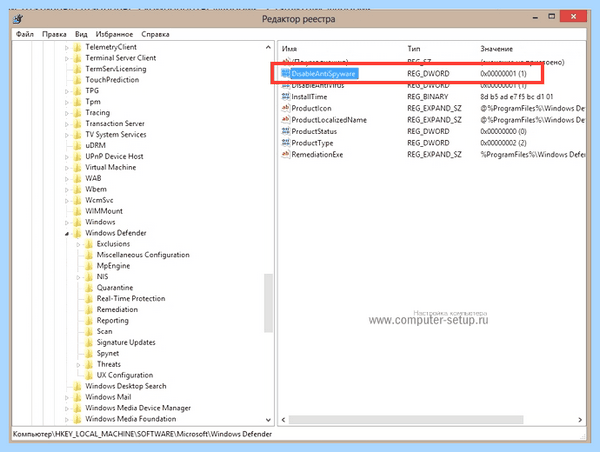Click the MpEngine folder icon
Image resolution: width=600 pixels, height=452 pixels.
(89, 266)
